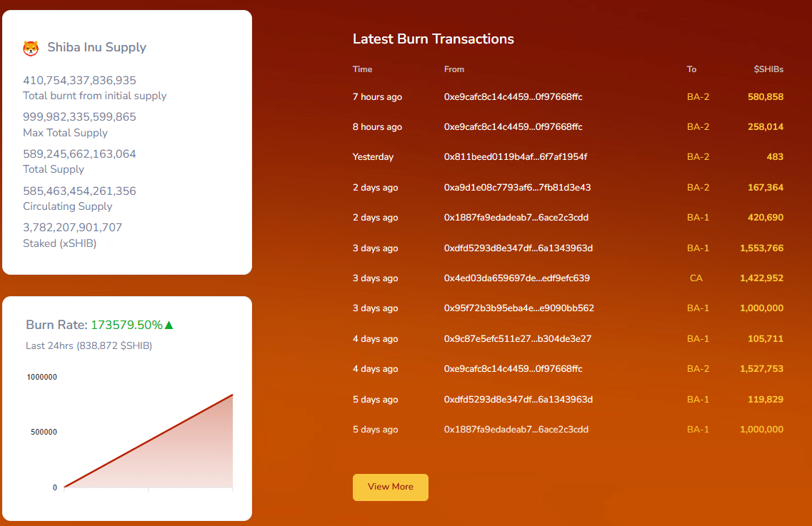Open the CA contract address link
Viewport: 812px width, 526px height.
coord(696,278)
